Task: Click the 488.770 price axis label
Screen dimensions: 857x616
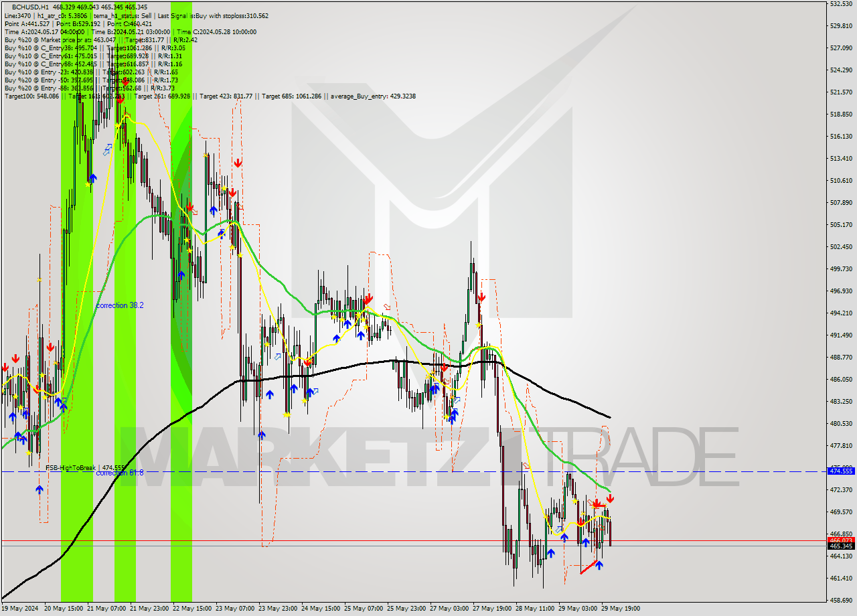Action: pos(841,357)
